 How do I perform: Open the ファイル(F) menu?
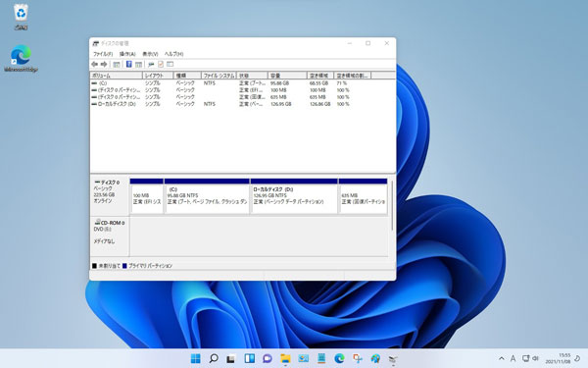pyautogui.click(x=102, y=54)
